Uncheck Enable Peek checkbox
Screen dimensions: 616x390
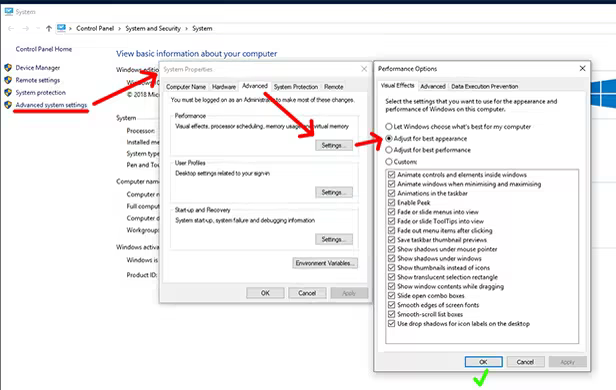(x=391, y=203)
